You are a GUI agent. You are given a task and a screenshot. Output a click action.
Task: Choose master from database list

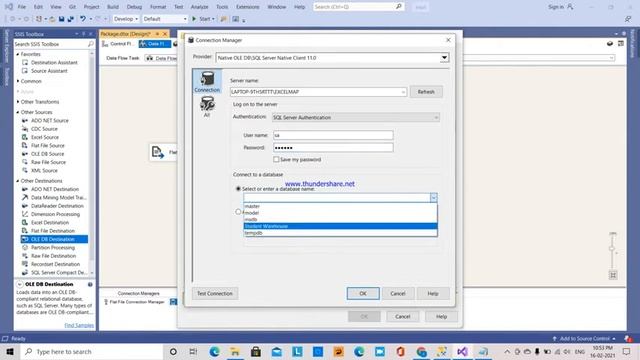(340, 206)
